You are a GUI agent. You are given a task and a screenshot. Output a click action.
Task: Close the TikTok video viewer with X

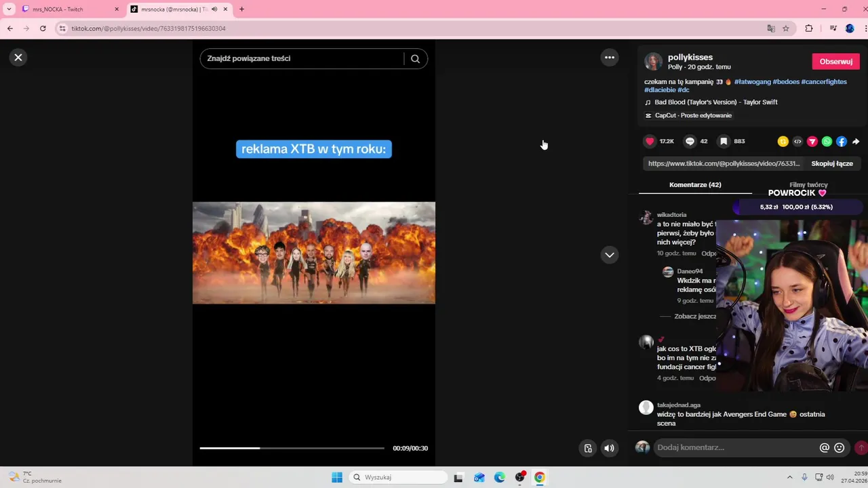point(18,58)
